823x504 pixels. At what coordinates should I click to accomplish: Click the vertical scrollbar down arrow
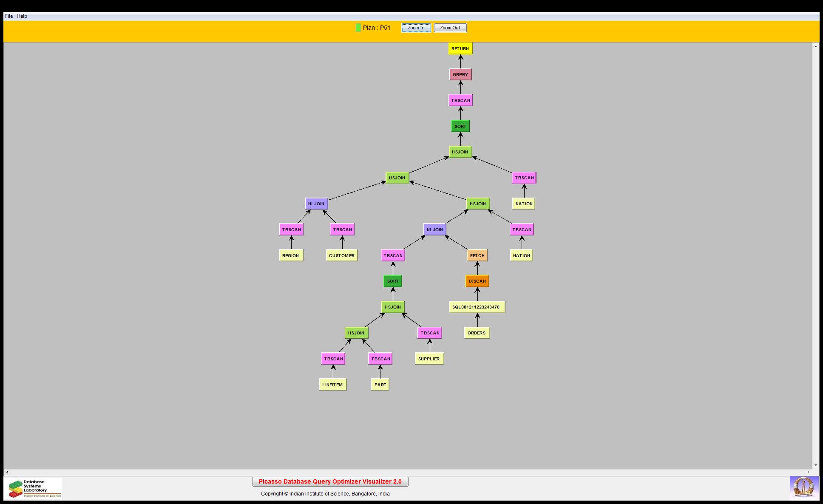click(815, 465)
